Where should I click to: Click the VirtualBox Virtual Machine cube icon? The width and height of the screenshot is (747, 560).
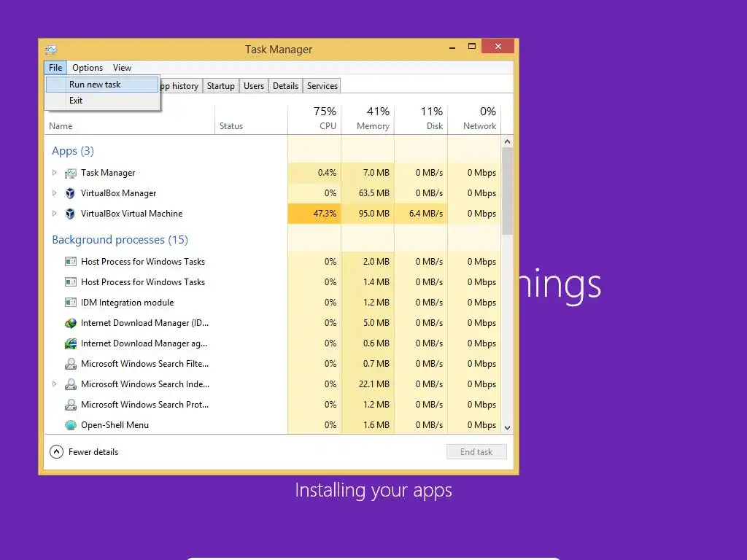pyautogui.click(x=71, y=214)
